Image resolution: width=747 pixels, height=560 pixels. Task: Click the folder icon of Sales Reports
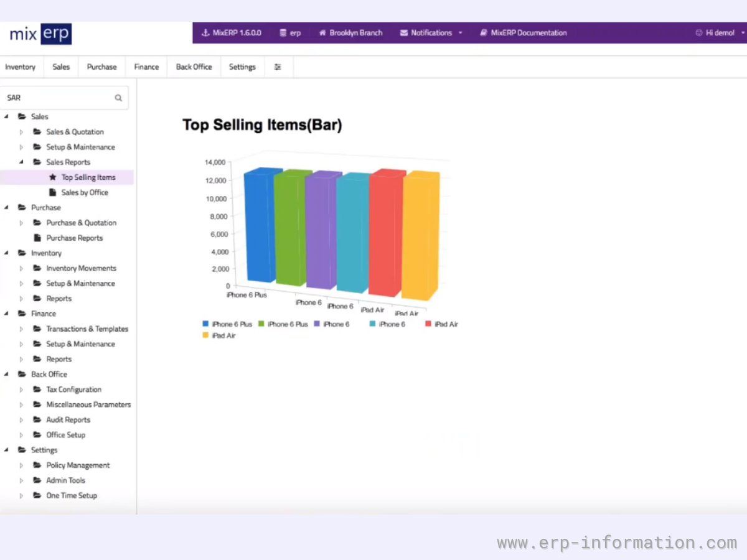(37, 162)
